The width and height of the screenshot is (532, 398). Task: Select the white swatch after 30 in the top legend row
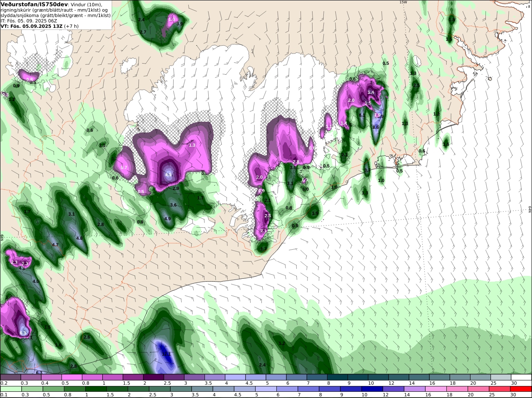click(x=522, y=377)
